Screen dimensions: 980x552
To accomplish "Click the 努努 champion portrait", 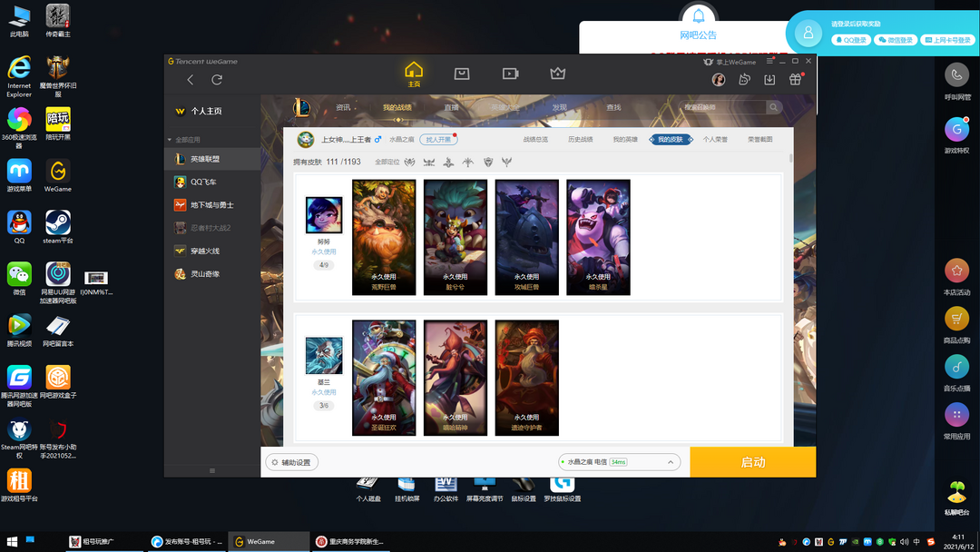I will pyautogui.click(x=324, y=214).
